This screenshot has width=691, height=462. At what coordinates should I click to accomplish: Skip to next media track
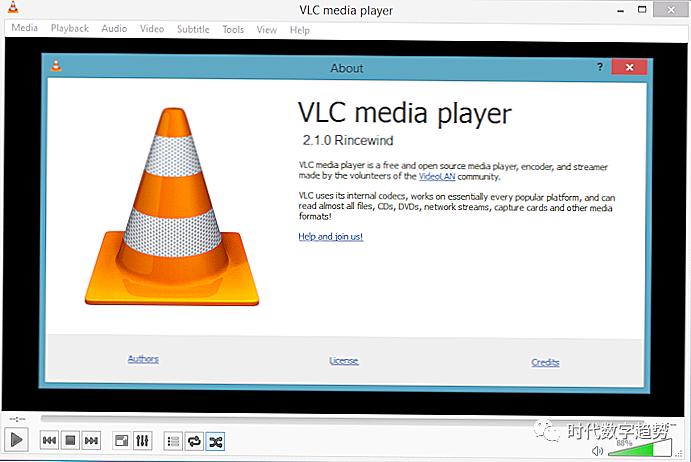tap(91, 440)
